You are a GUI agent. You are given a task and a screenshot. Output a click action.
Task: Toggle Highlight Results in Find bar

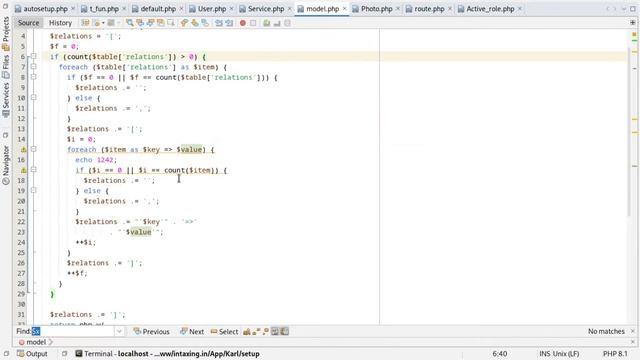click(x=275, y=331)
